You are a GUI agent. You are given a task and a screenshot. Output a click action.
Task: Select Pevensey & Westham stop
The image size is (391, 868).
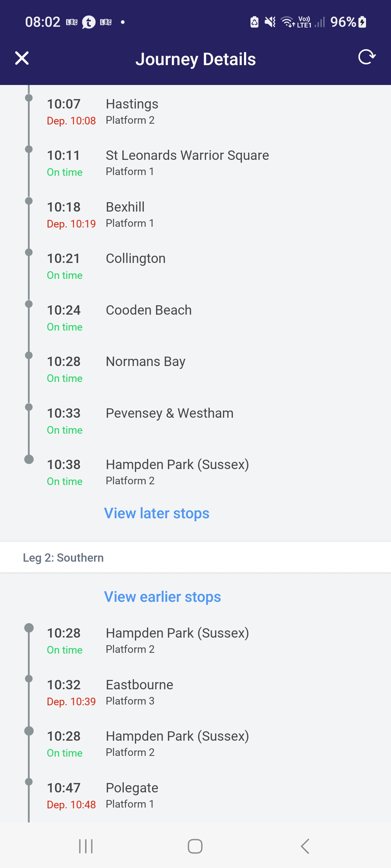pyautogui.click(x=169, y=414)
